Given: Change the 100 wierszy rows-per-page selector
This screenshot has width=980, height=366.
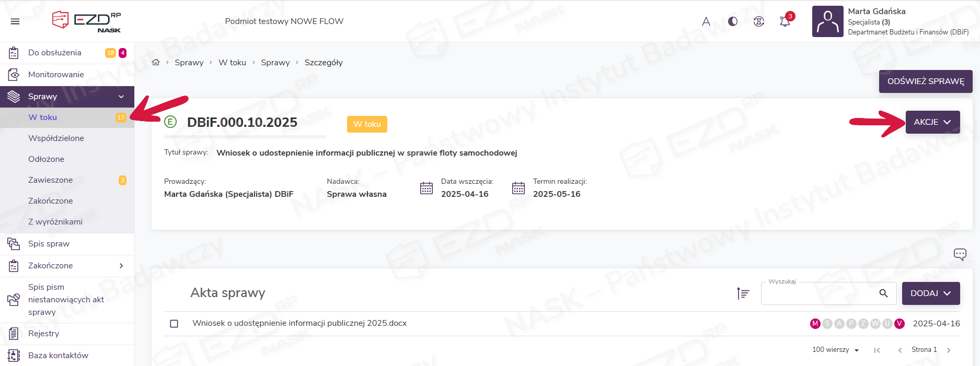Looking at the screenshot, I should (835, 350).
